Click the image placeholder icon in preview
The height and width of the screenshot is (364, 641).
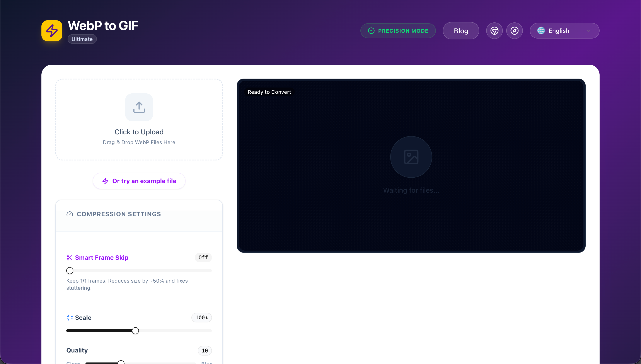[x=411, y=157]
